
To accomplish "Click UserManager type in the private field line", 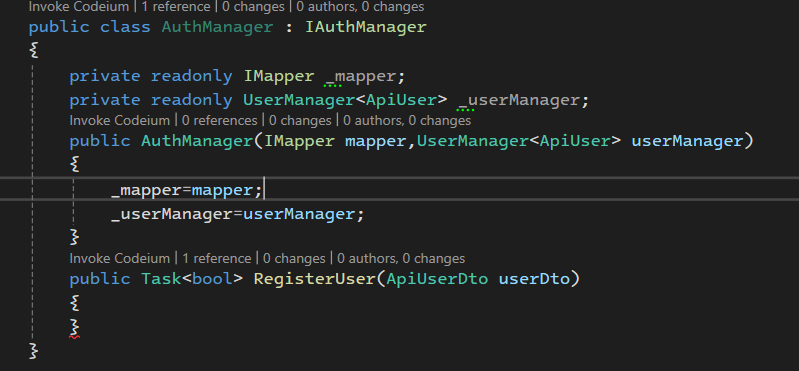I will click(299, 100).
